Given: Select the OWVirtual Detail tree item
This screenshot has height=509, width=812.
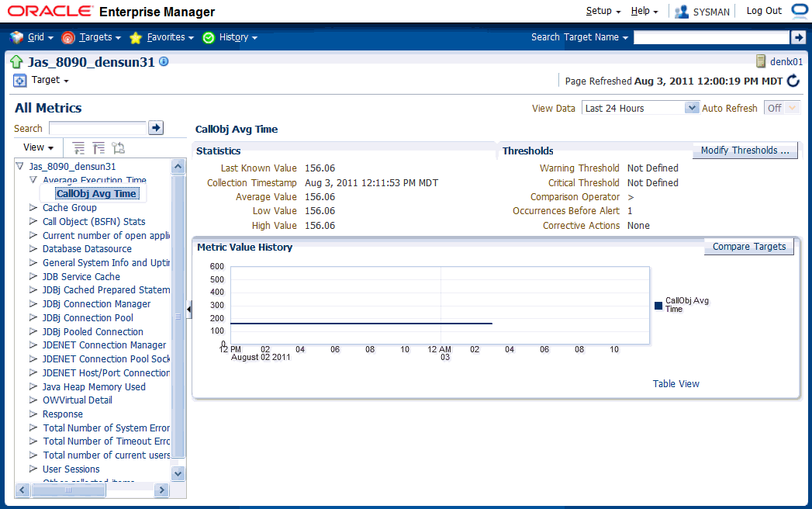Looking at the screenshot, I should (77, 400).
